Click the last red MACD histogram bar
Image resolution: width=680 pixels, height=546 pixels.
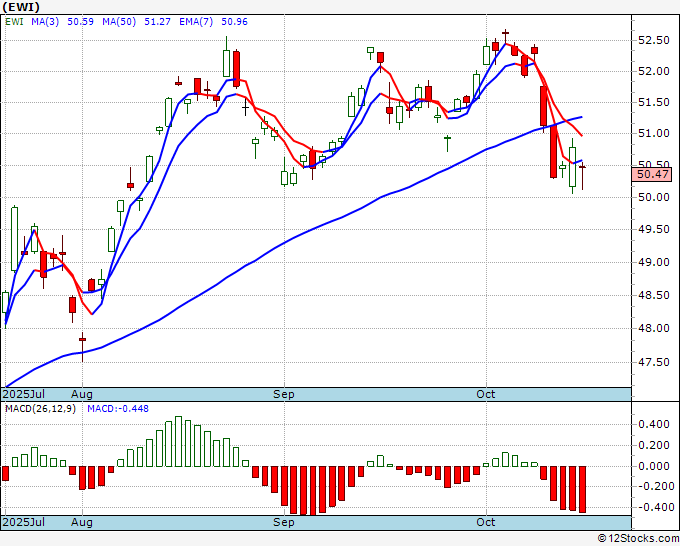(582, 490)
